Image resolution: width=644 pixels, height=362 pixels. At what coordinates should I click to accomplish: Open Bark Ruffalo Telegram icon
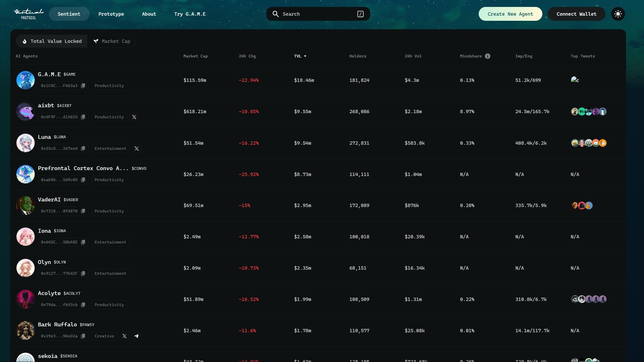click(x=136, y=336)
